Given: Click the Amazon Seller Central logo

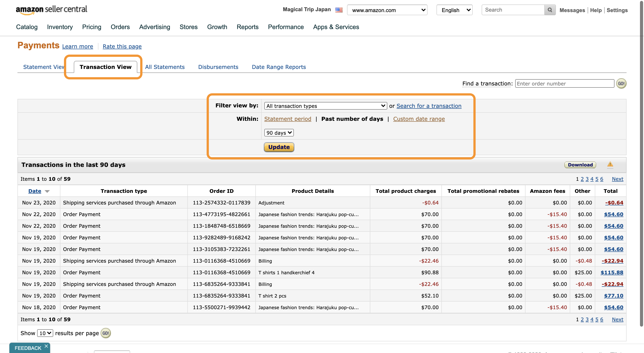Looking at the screenshot, I should point(51,10).
